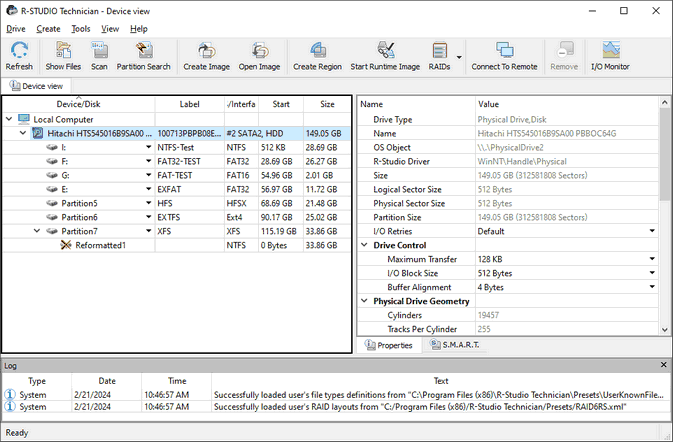Select the Device view tab
The height and width of the screenshot is (442, 673).
point(36,86)
